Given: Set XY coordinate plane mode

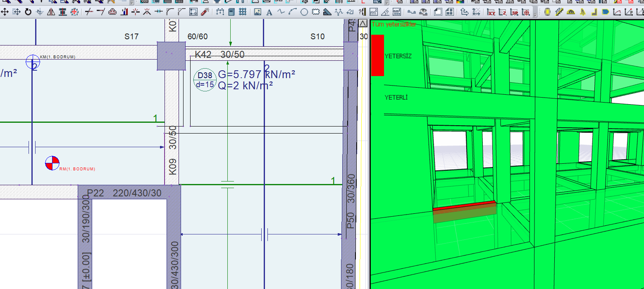Looking at the screenshot, I should 491,12.
